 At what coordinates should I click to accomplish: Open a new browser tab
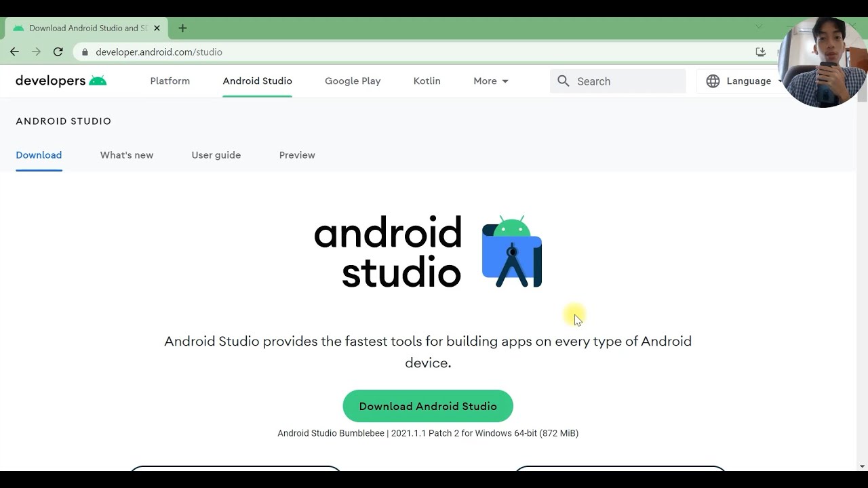182,28
